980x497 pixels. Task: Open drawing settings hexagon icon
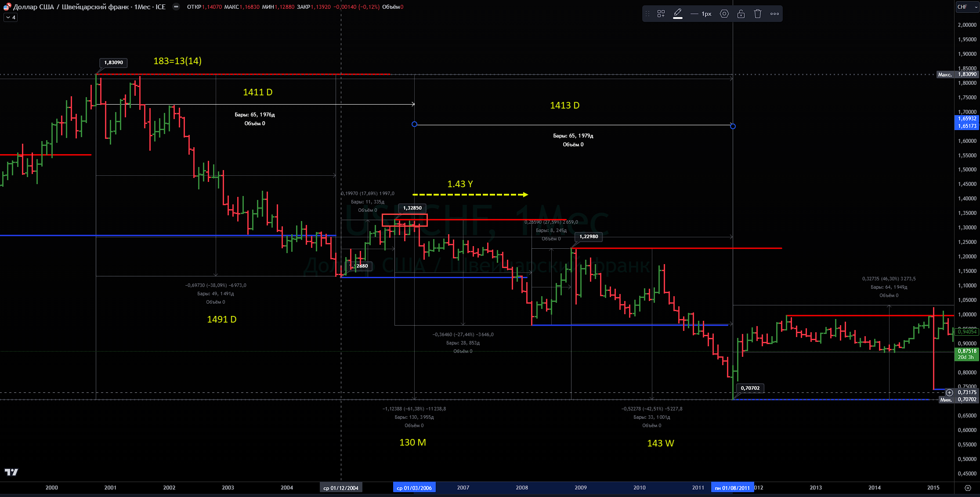(x=724, y=14)
